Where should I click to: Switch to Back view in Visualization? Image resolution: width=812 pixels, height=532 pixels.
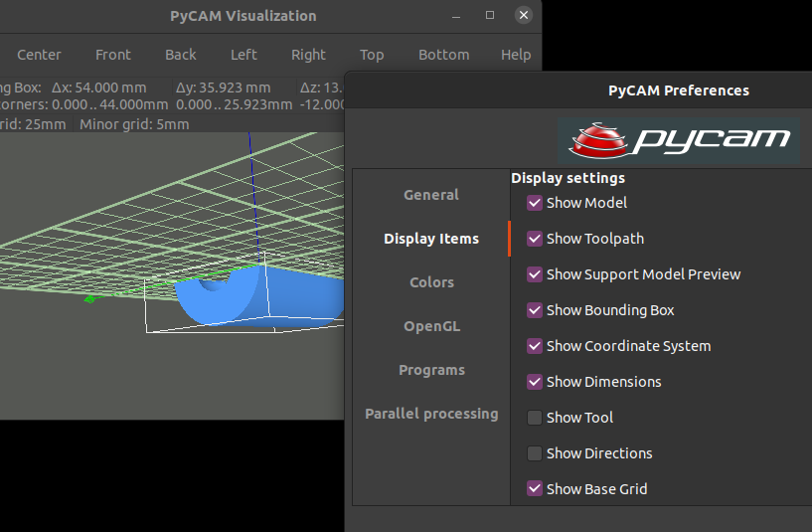(x=180, y=55)
